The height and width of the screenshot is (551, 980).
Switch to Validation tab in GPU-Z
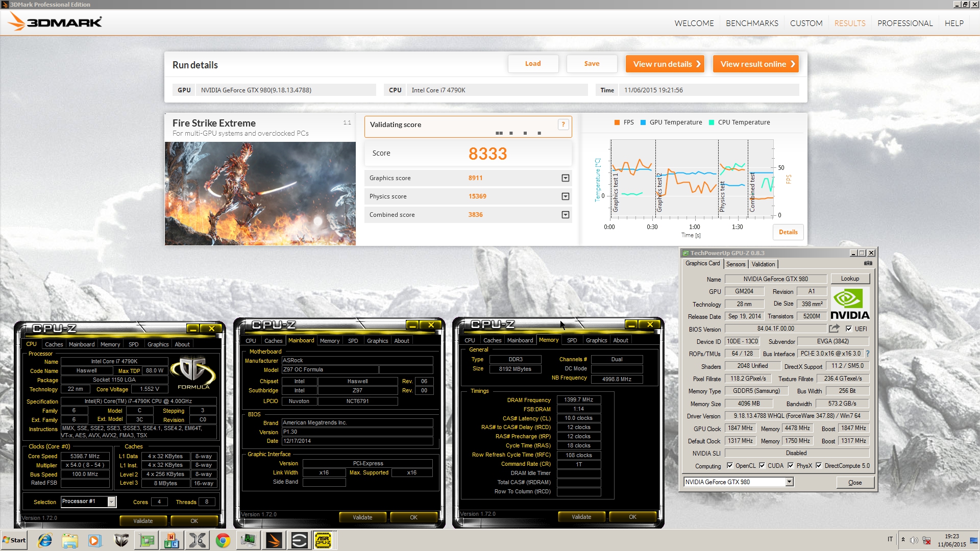pos(763,264)
